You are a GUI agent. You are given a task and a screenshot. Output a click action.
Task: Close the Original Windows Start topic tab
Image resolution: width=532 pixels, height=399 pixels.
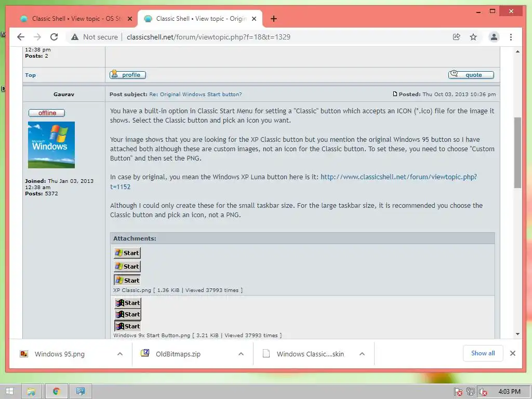pos(254,19)
